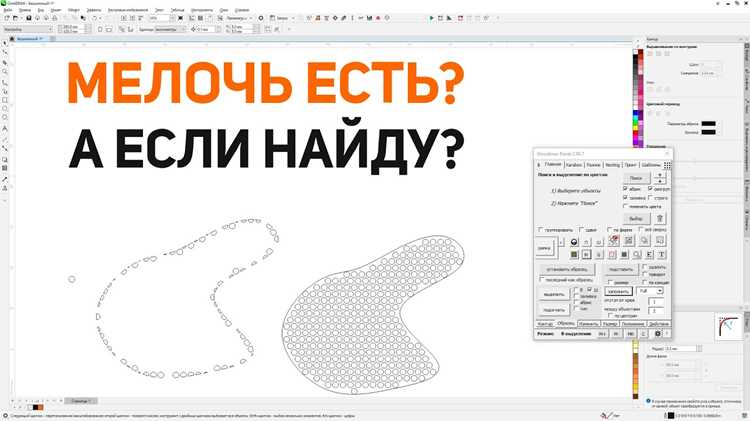Select the Pick tool in the toolbox

click(5, 44)
